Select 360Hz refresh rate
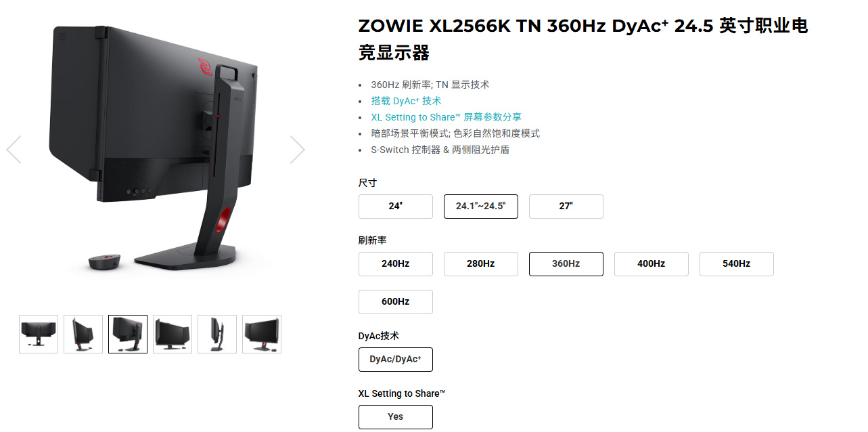868x432 pixels. (566, 264)
